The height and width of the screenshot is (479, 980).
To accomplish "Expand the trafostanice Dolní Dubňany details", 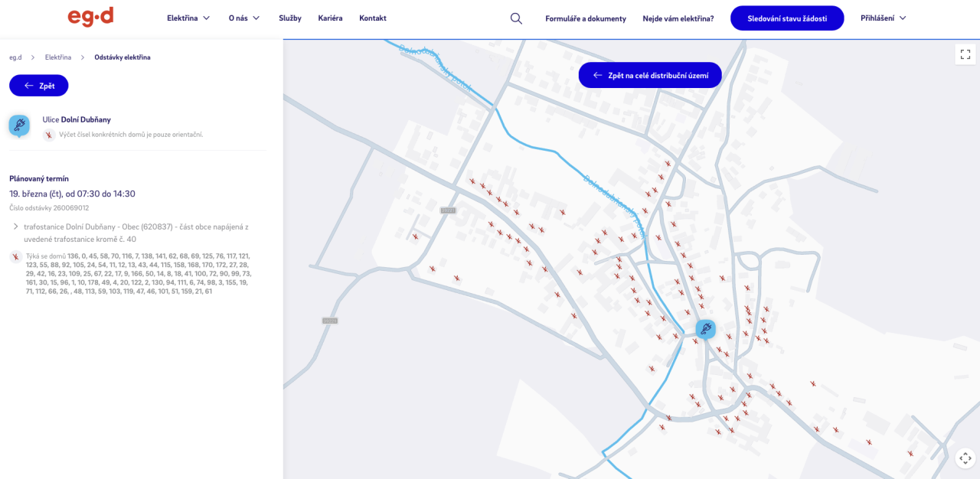I will point(15,226).
